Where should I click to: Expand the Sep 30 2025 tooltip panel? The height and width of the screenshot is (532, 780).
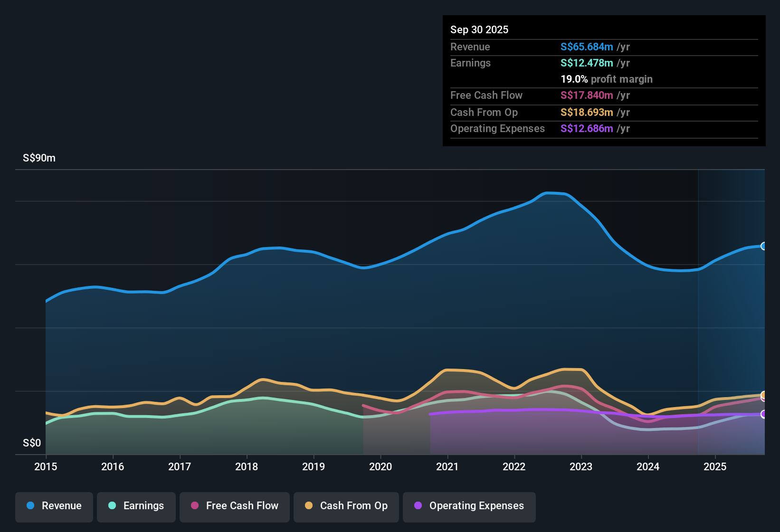(x=603, y=81)
